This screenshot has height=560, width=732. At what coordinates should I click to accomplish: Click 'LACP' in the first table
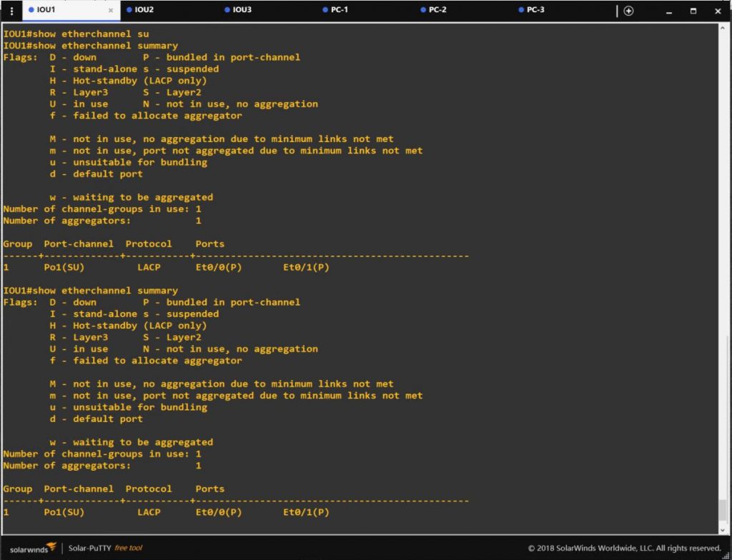[149, 267]
